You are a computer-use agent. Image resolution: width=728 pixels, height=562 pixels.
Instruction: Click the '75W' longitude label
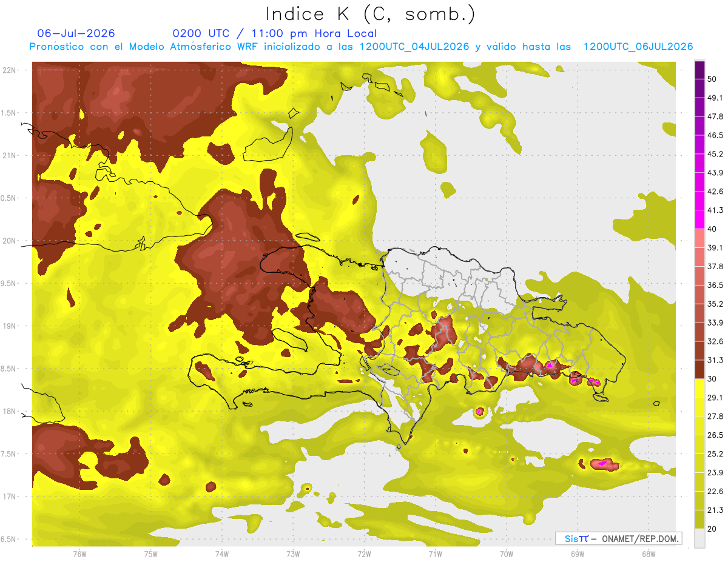(x=150, y=554)
